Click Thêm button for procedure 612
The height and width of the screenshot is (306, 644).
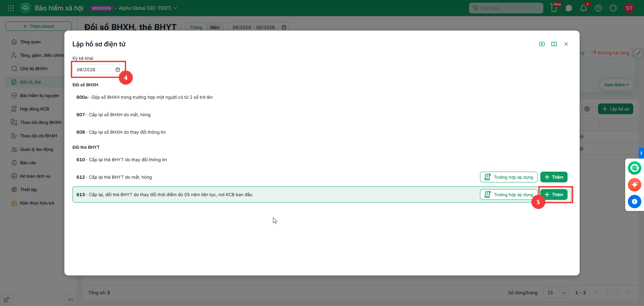click(554, 177)
